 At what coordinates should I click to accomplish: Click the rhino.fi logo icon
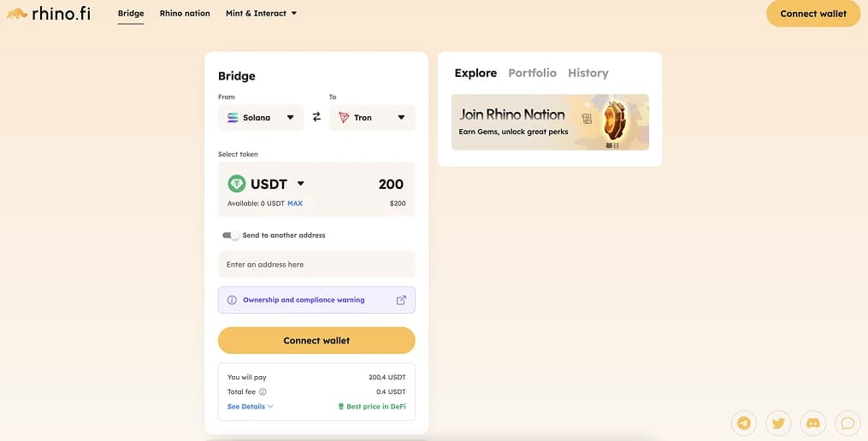pos(16,14)
